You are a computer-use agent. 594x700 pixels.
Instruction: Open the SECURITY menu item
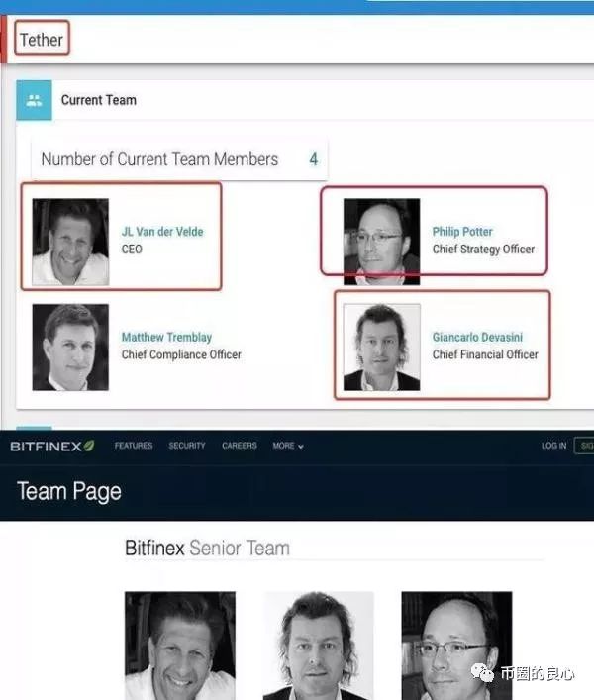pyautogui.click(x=187, y=446)
